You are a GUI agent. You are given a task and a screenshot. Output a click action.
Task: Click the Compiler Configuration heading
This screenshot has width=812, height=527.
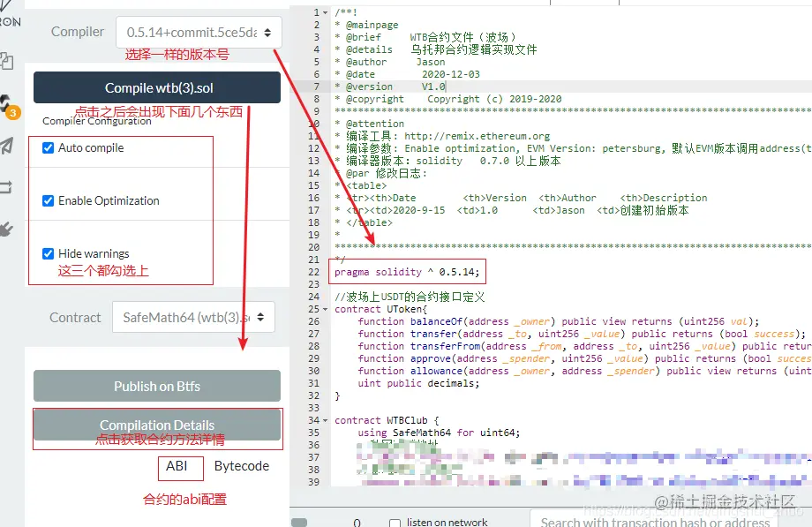97,121
